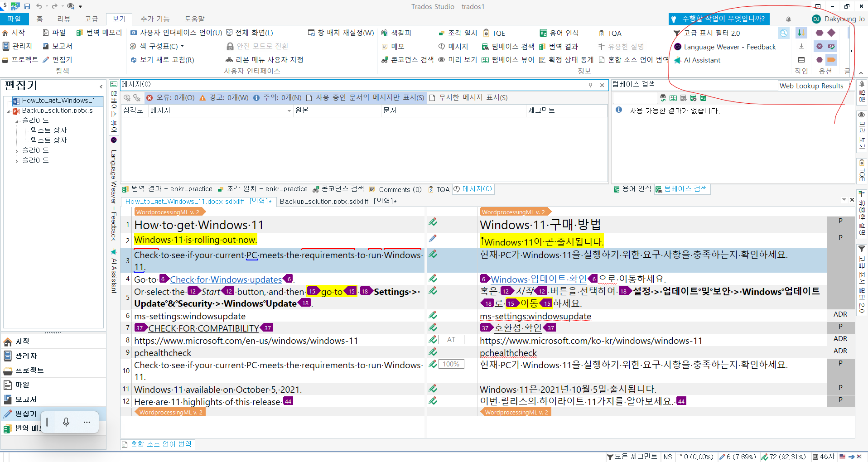Select How_to_get_Windows_1 in the file tree
Viewport: 868px width, 462px height.
coord(58,101)
